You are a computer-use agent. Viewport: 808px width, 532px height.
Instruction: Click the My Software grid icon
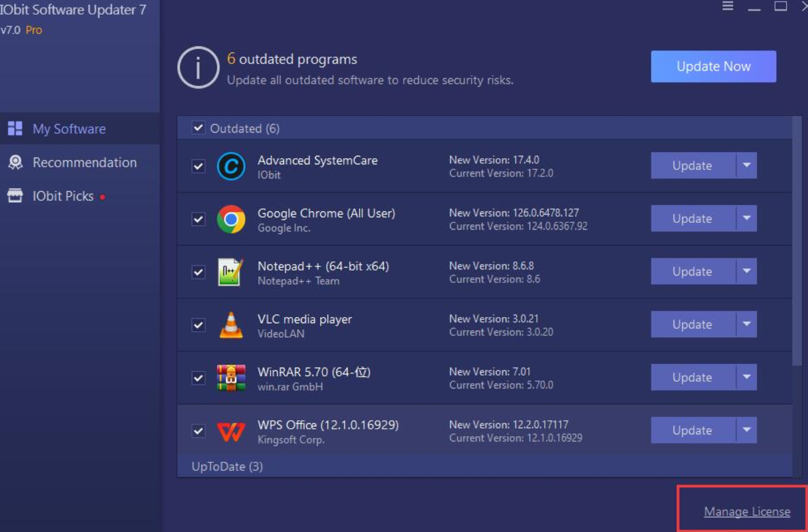15,129
